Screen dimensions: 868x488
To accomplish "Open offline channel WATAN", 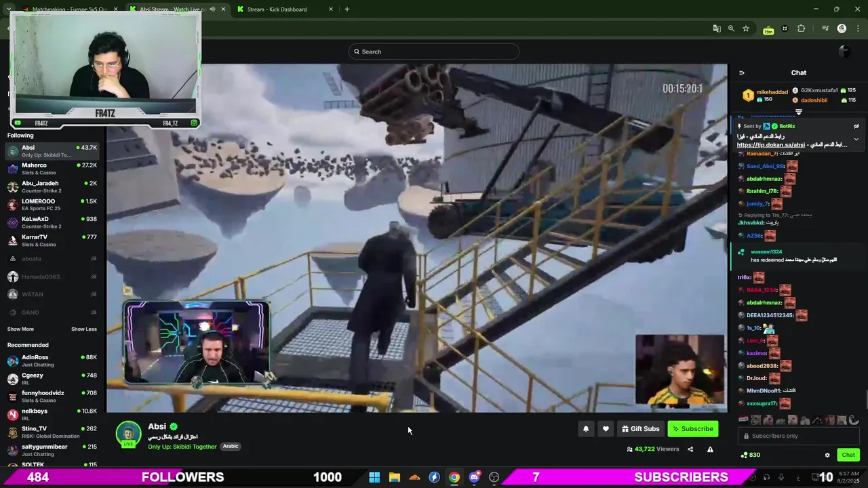I will (x=53, y=294).
